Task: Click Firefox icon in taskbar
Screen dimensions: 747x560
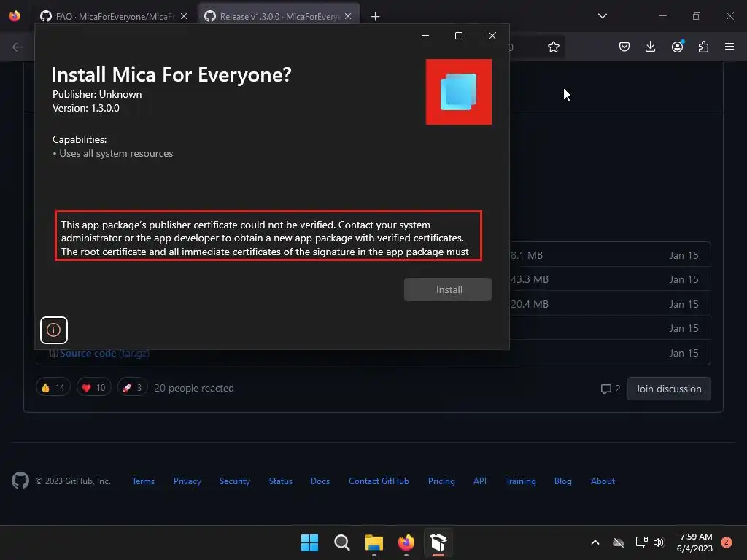Action: (x=406, y=542)
